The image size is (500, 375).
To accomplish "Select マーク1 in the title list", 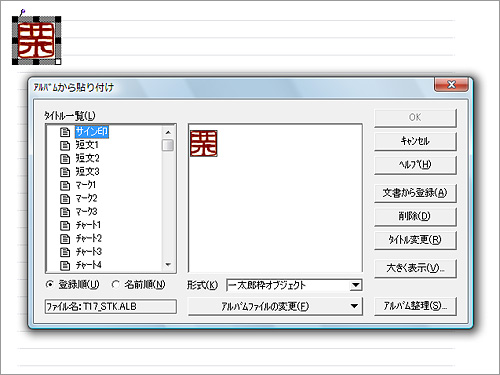I will [x=86, y=185].
